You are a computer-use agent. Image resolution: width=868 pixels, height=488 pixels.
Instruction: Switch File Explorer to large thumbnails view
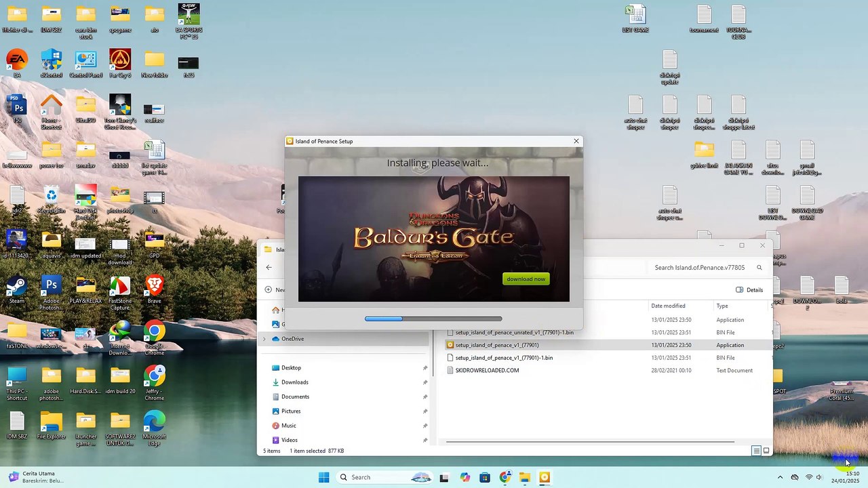pos(766,451)
